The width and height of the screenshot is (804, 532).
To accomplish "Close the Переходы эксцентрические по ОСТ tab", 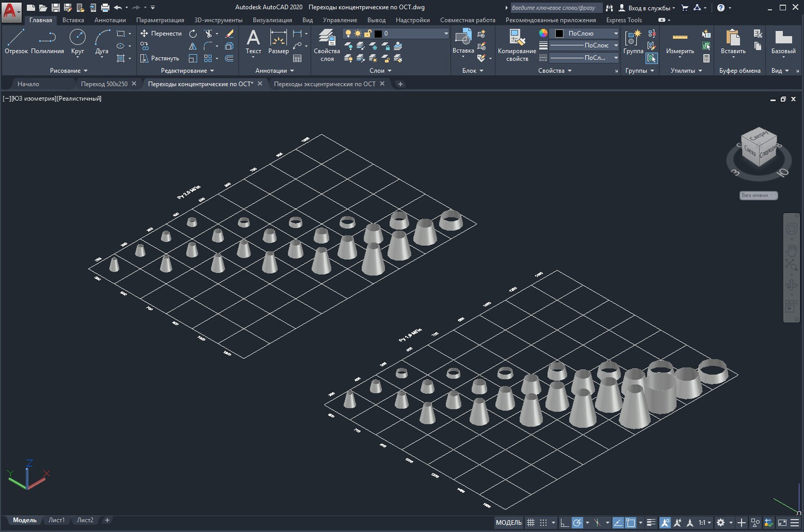I will click(x=382, y=84).
